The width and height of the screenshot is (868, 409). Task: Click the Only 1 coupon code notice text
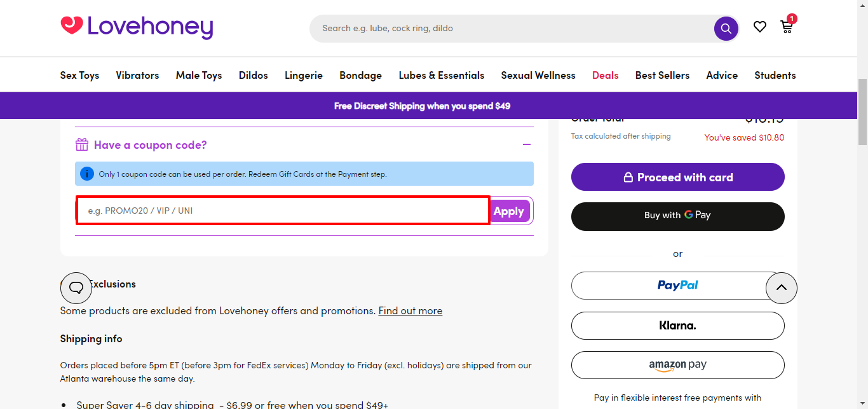243,174
